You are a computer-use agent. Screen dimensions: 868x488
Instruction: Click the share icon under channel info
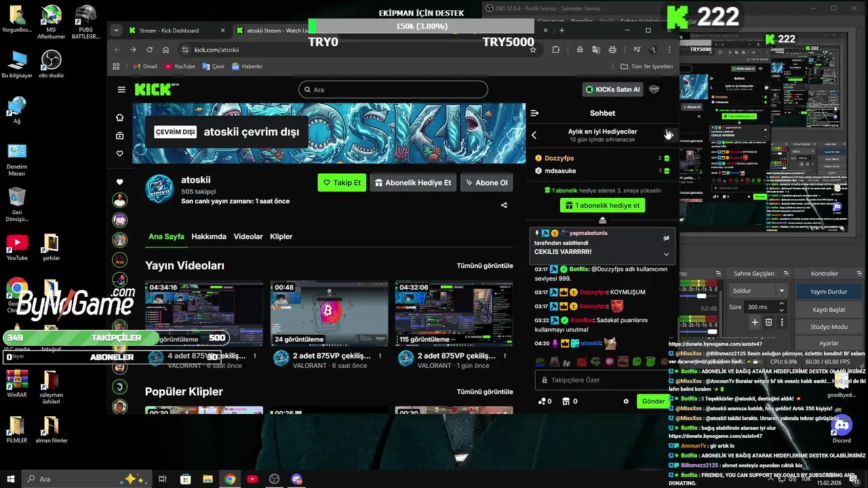click(504, 205)
